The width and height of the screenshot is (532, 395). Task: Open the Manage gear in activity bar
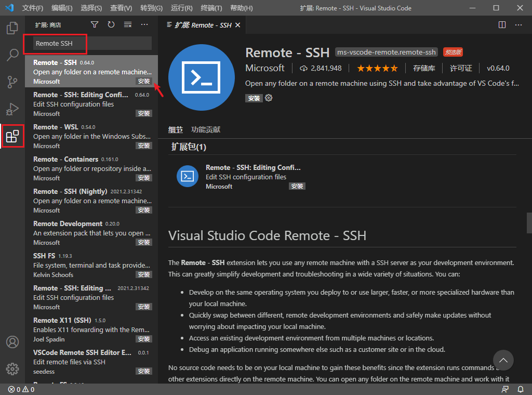click(12, 369)
